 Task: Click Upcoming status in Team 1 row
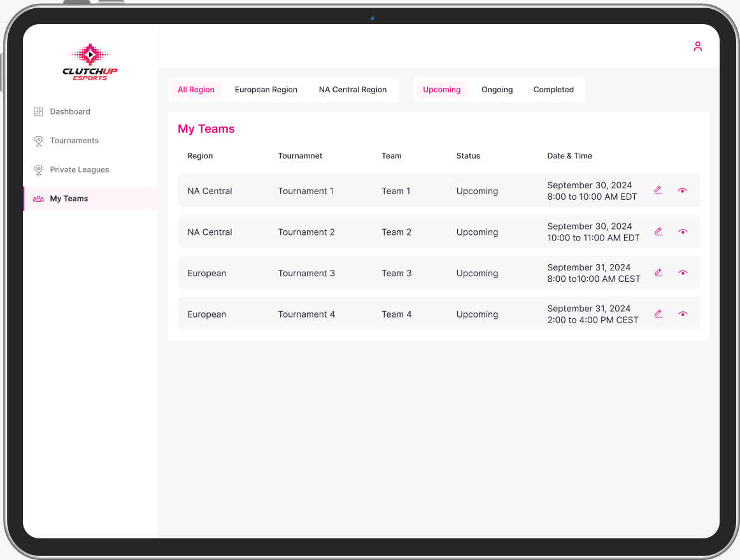click(477, 191)
